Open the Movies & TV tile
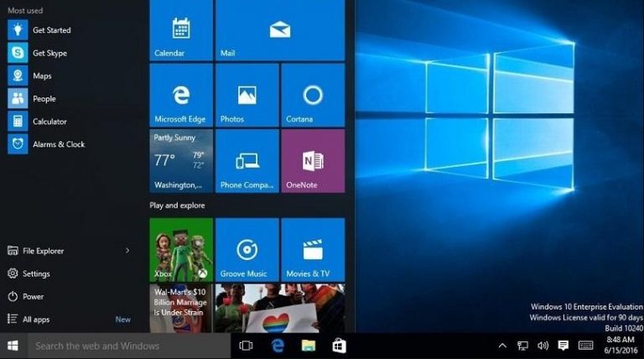 [313, 250]
